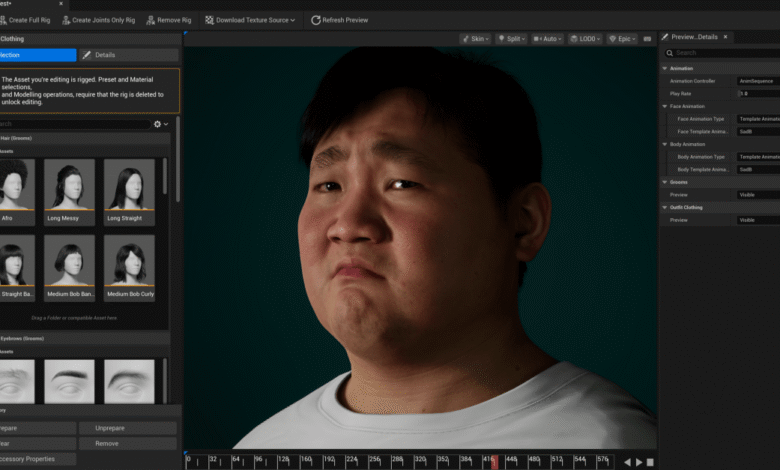This screenshot has width=780, height=470.
Task: Click the Remove Rig toolbar button
Action: pos(169,20)
